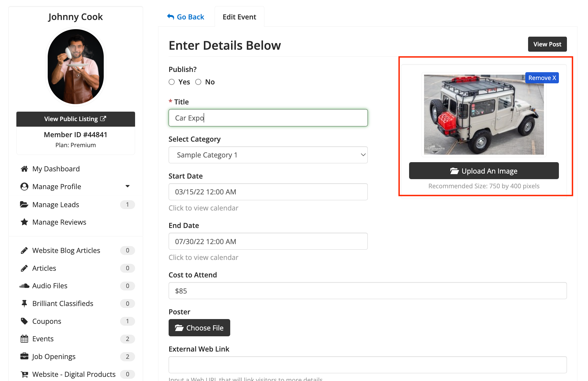Select No for Publish
Viewport: 588px width, 381px height.
(198, 82)
